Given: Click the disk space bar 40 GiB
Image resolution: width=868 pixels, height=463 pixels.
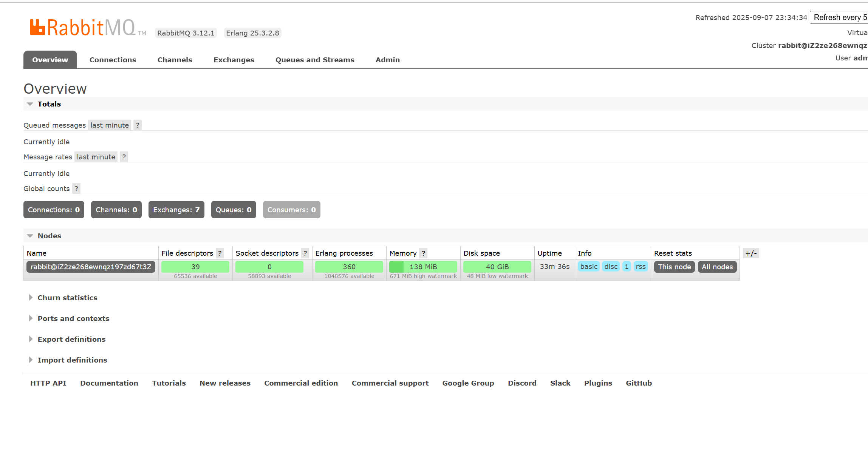Looking at the screenshot, I should pos(497,267).
